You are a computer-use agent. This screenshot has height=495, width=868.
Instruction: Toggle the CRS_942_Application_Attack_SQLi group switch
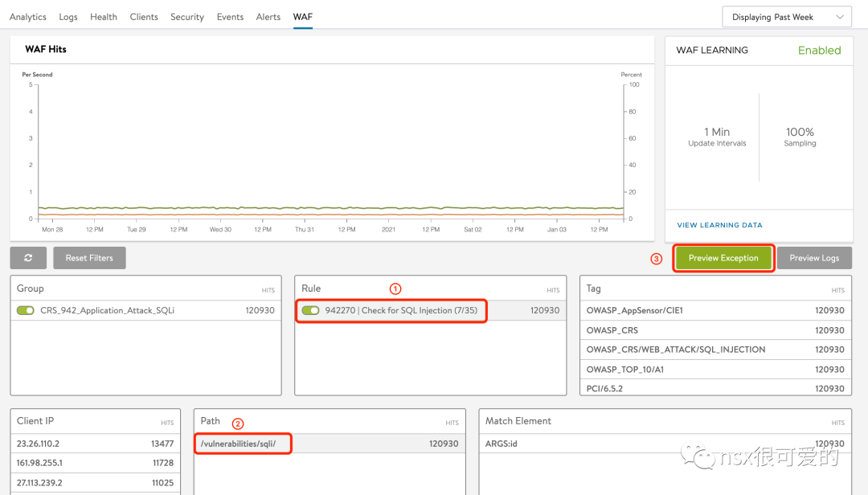[x=26, y=311]
